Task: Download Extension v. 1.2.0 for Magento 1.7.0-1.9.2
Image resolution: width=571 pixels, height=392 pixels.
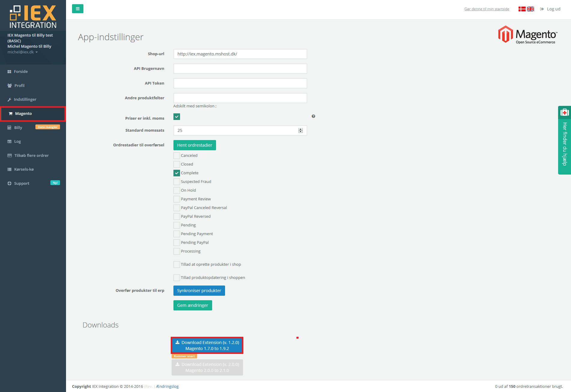Action: click(207, 346)
